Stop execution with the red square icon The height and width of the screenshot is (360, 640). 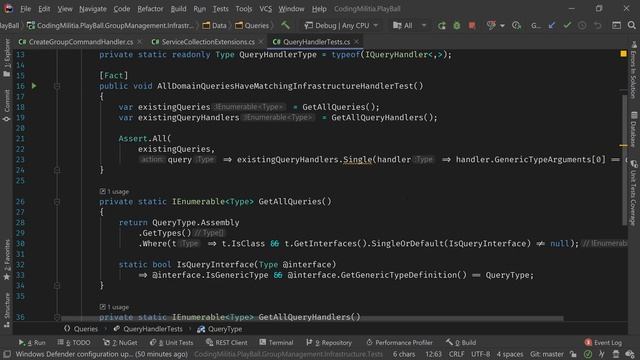coord(472,26)
